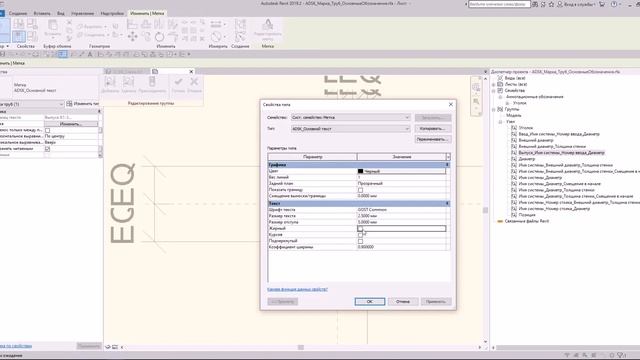
Task: Click the Rotate tool icon in the ribbon
Action: tap(160, 37)
